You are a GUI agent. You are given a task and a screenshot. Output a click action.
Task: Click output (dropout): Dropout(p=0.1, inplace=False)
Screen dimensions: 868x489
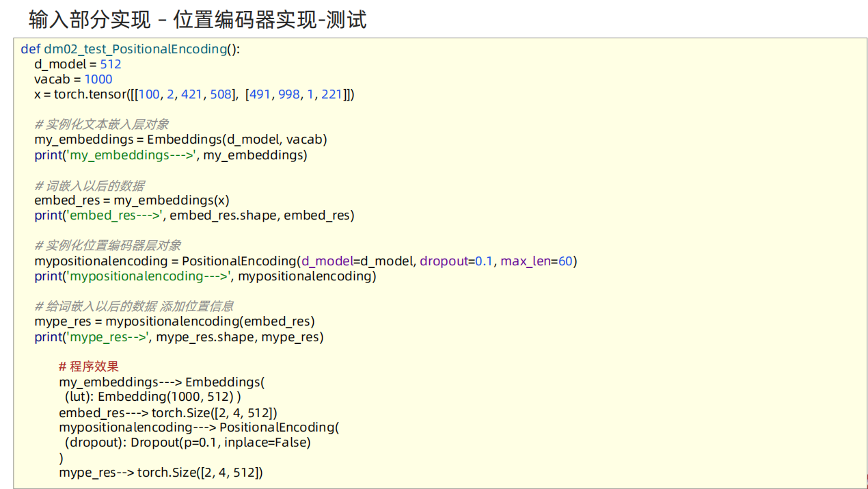tap(188, 442)
